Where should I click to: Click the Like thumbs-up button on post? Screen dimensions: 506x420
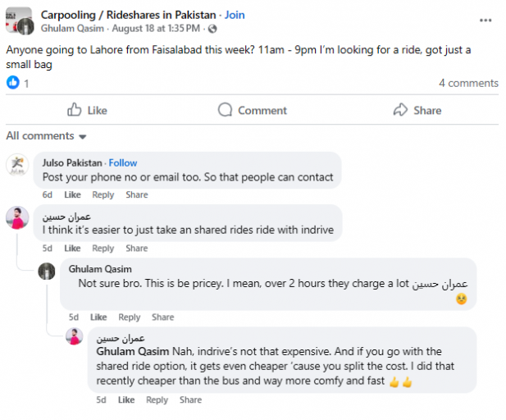coord(87,110)
